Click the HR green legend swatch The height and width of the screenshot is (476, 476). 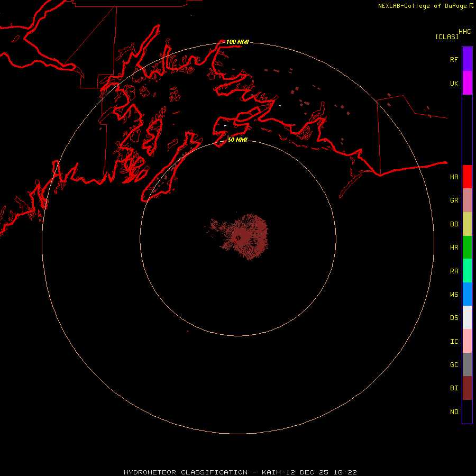[467, 248]
